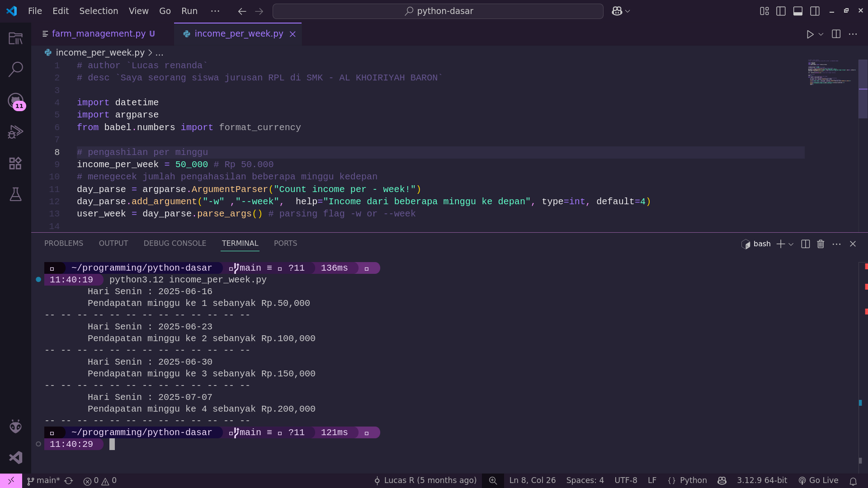The height and width of the screenshot is (488, 868).
Task: Toggle the secondary side bar
Action: click(x=815, y=11)
